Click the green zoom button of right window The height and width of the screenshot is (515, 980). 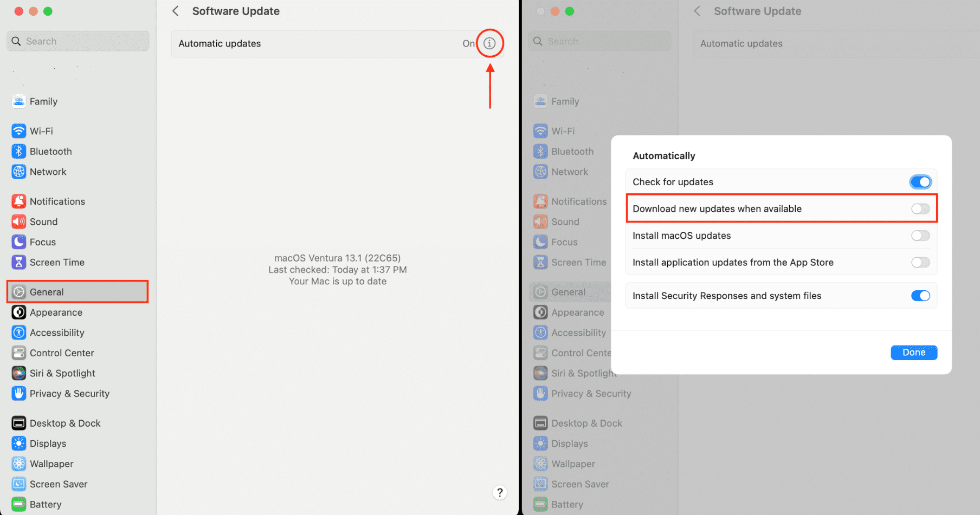tap(569, 11)
